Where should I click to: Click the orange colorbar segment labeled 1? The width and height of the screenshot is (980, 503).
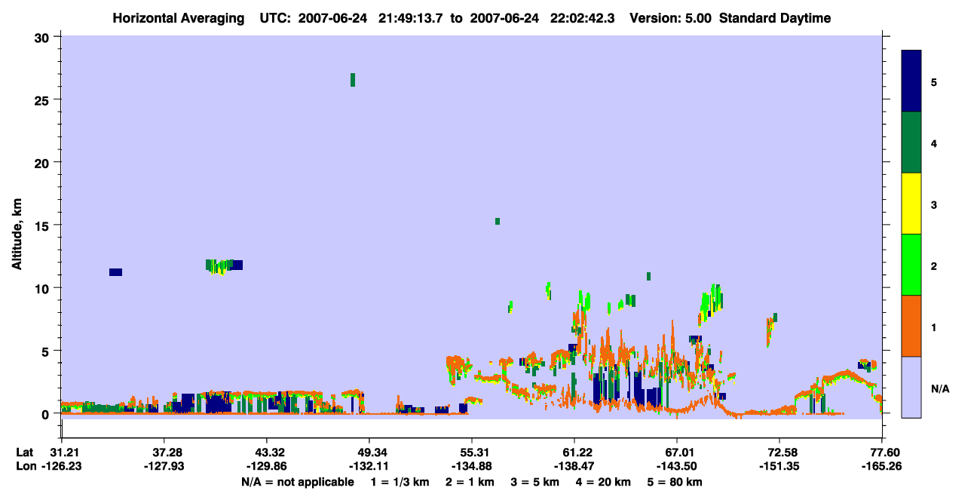point(911,326)
